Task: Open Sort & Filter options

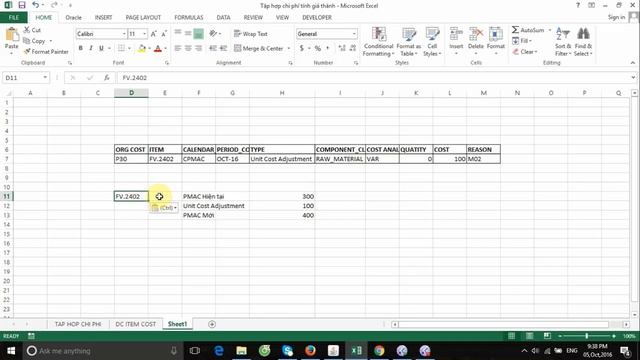Action: [563, 41]
